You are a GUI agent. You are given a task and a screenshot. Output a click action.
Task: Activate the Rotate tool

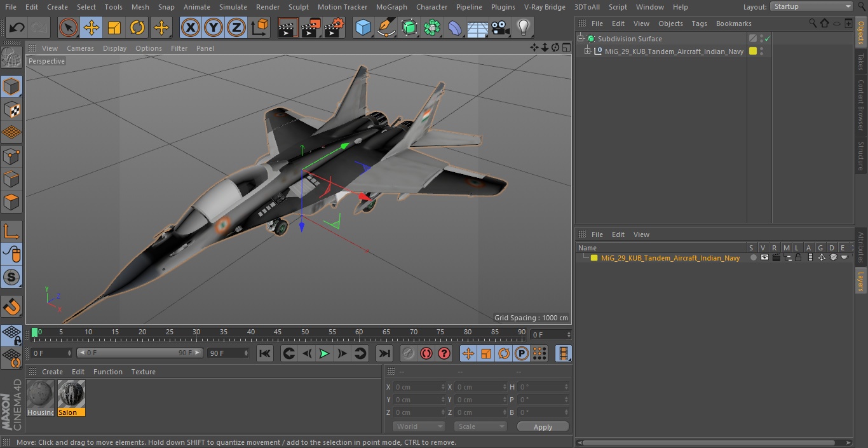137,27
